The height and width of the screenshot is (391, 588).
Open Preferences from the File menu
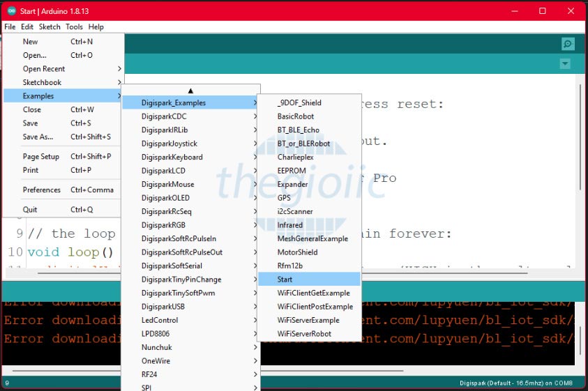[63, 190]
